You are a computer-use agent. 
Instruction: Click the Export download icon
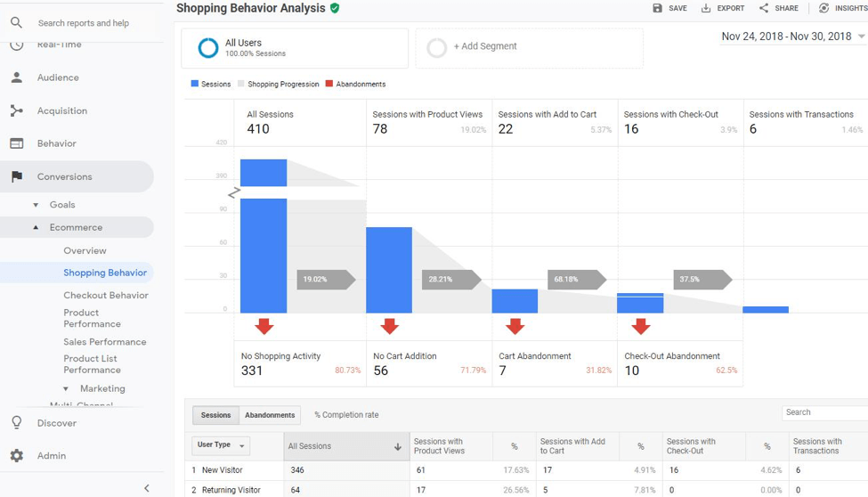coord(706,8)
